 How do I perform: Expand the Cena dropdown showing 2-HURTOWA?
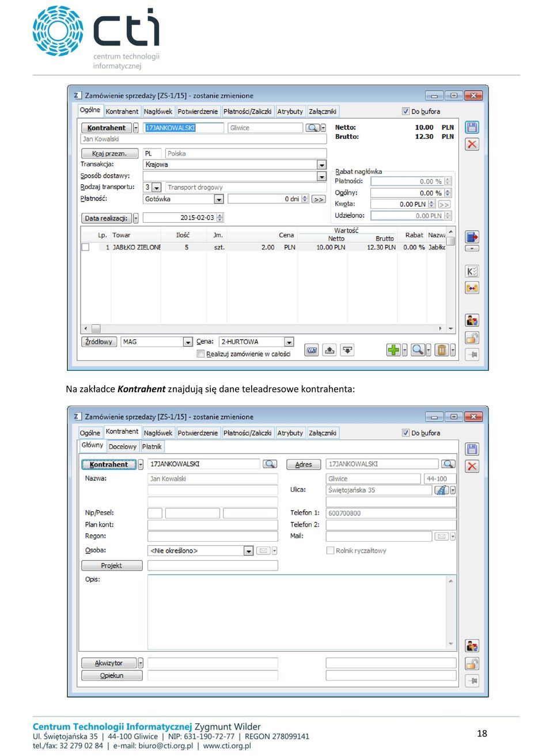pos(289,342)
